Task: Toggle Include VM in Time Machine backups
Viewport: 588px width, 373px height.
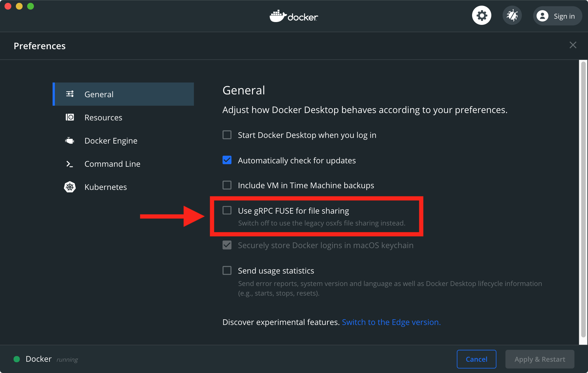Action: tap(227, 185)
